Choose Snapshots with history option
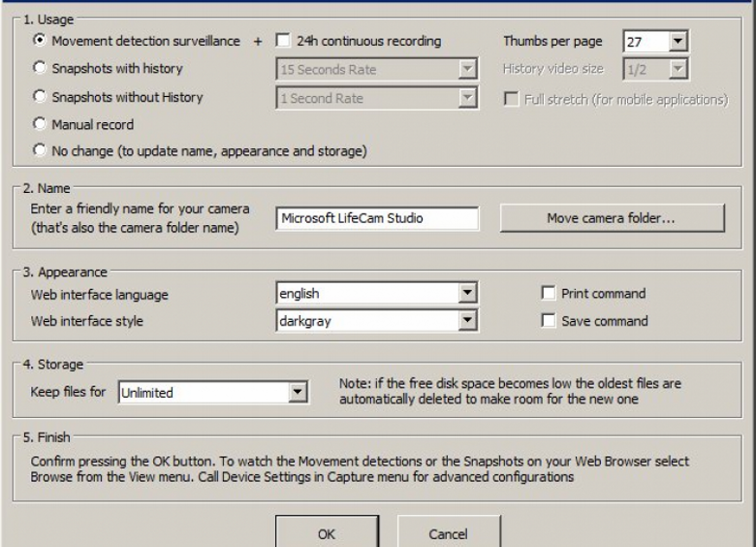 (x=40, y=68)
